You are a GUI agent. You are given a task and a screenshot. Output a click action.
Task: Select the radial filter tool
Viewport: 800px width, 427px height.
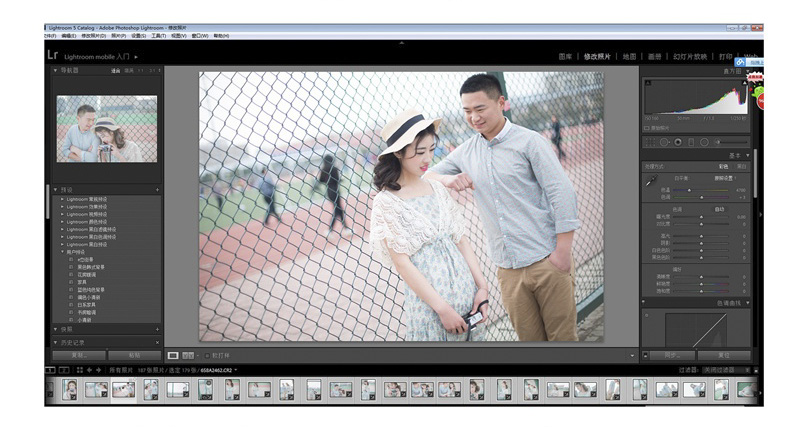click(x=704, y=142)
